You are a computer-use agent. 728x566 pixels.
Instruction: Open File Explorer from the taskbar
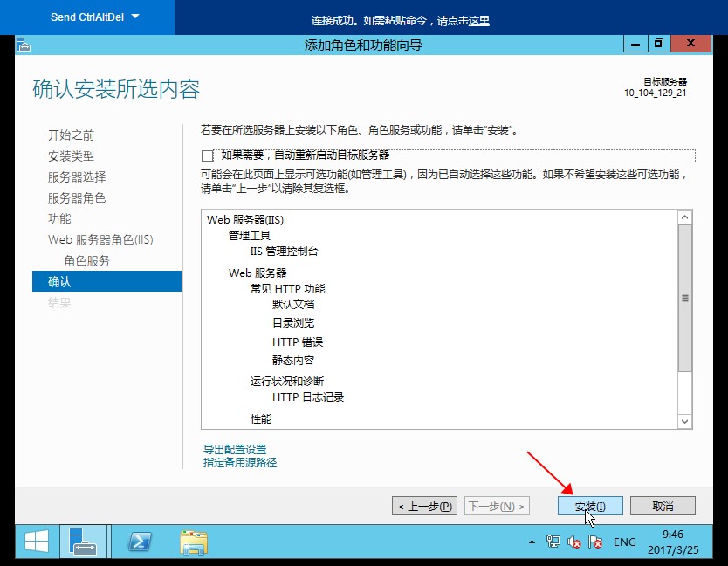[194, 542]
